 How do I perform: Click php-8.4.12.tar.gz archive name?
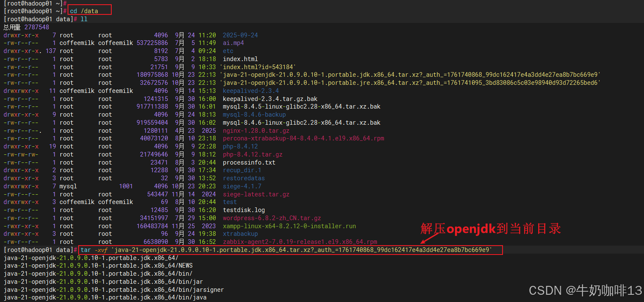click(x=253, y=154)
